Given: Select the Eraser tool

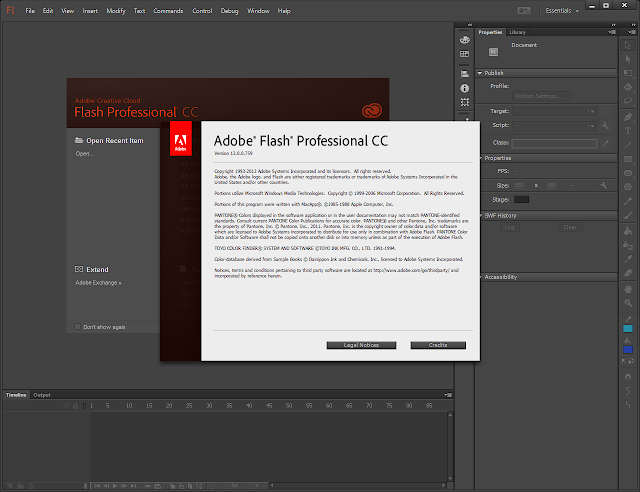Looking at the screenshot, I should 628,273.
